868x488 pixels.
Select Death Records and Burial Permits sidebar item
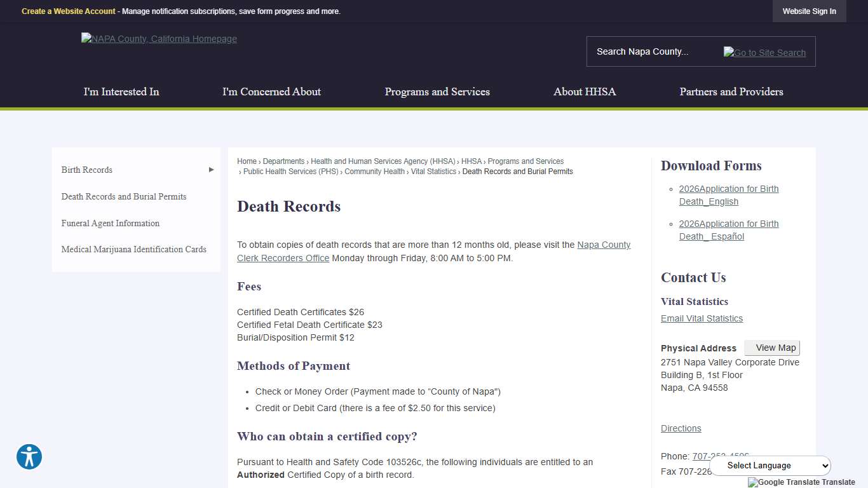123,196
